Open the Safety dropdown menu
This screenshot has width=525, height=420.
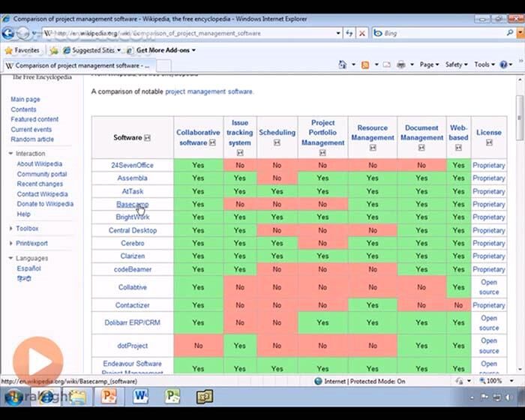tap(456, 65)
